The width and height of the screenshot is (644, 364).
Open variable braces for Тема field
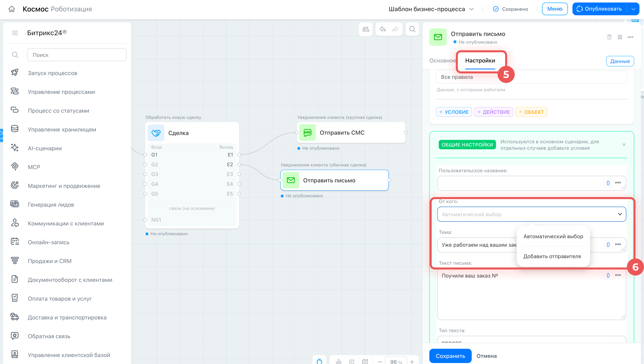(x=608, y=244)
